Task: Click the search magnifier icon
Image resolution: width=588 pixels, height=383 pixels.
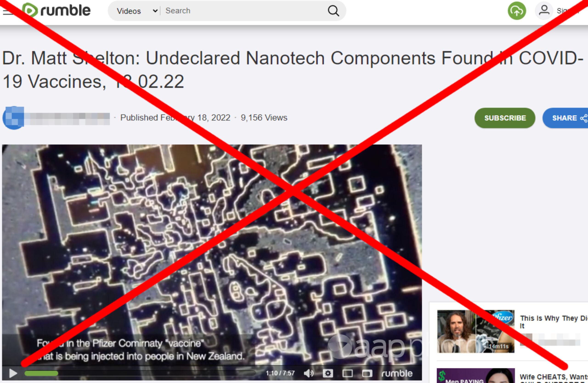Action: [333, 11]
